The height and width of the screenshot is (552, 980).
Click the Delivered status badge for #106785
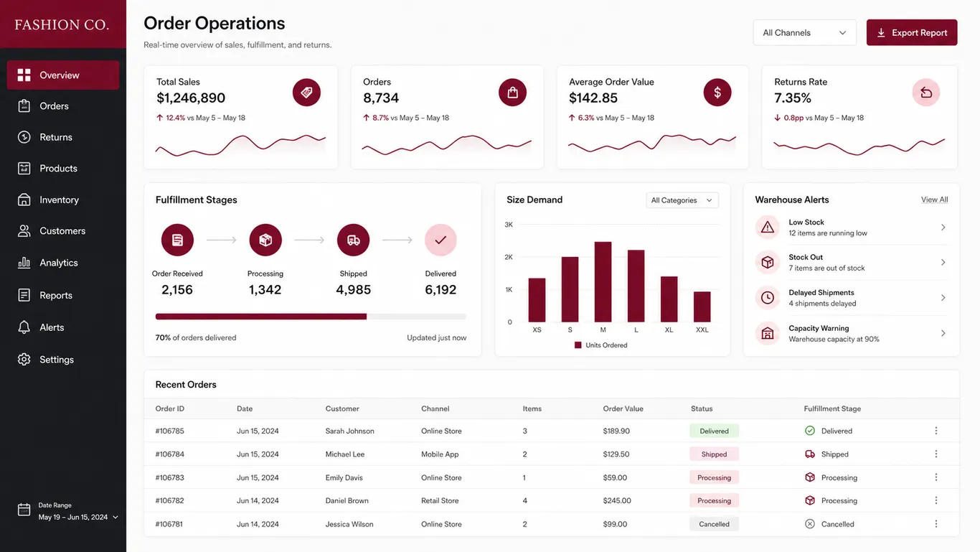(x=714, y=431)
